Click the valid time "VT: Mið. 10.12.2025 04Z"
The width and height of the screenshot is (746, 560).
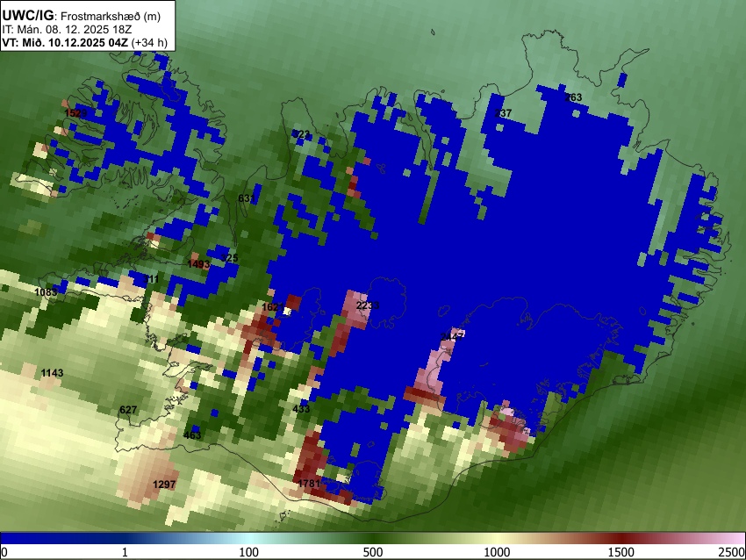[x=65, y=43]
